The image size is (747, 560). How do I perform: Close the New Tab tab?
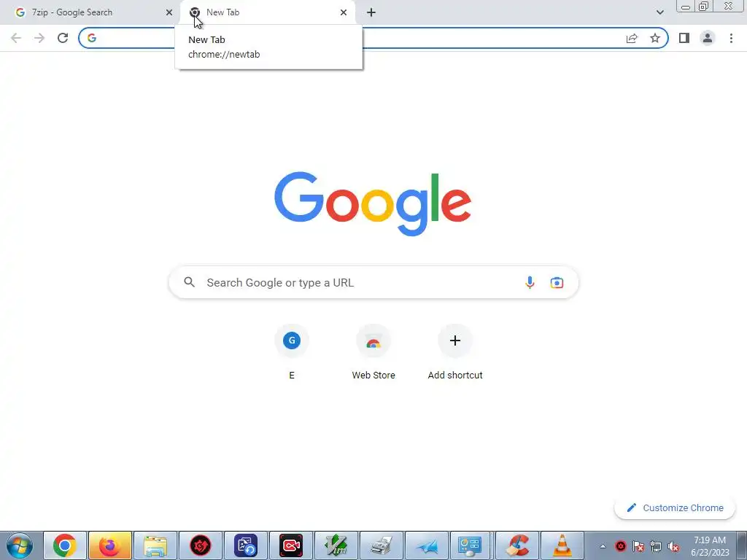pyautogui.click(x=344, y=12)
